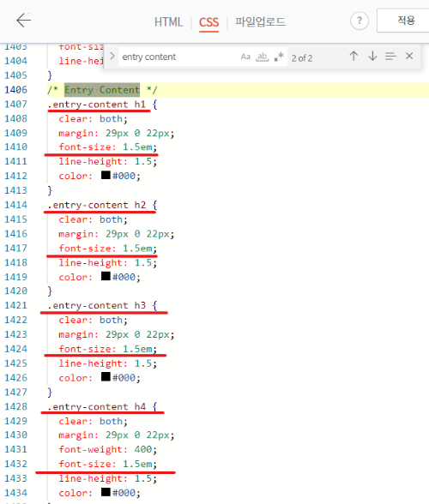The width and height of the screenshot is (429, 504).
Task: Click the '.entry-content h1' selector
Action: [97, 105]
